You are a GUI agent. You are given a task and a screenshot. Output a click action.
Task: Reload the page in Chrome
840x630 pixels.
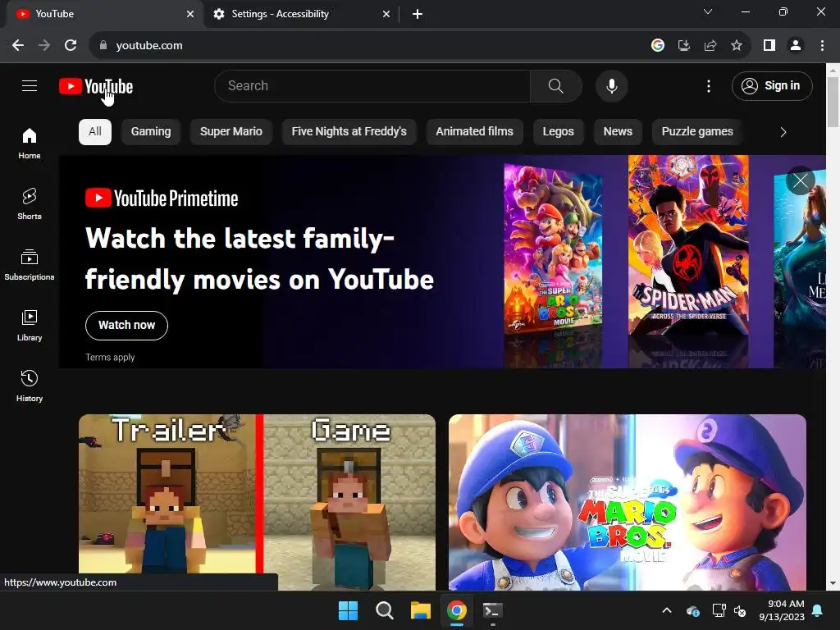click(71, 46)
